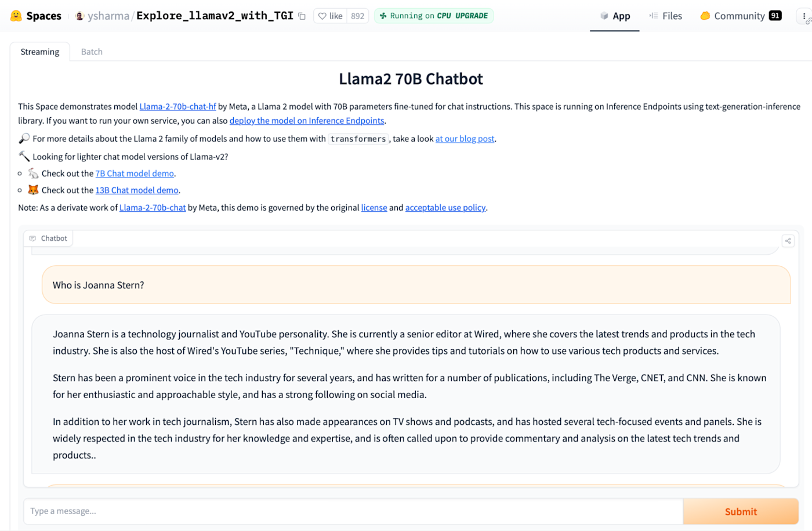Open the 7B Chat model demo link
Image resolution: width=812 pixels, height=531 pixels.
pos(135,174)
